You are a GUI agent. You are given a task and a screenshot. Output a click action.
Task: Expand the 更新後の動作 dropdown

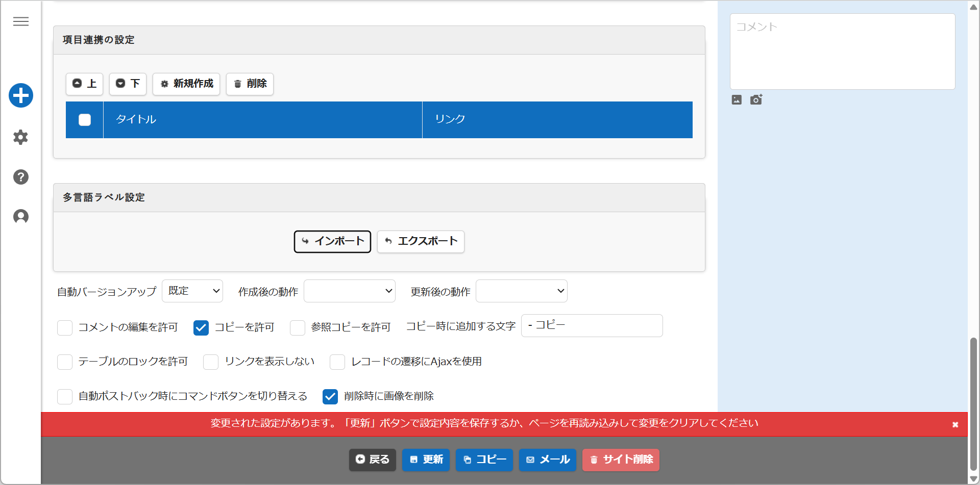(x=522, y=291)
